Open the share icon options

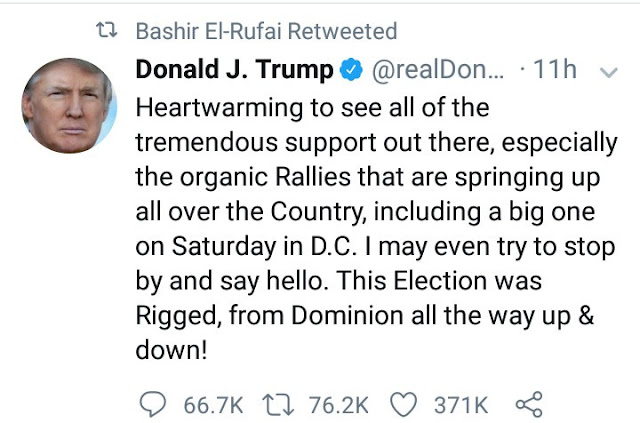point(529,404)
